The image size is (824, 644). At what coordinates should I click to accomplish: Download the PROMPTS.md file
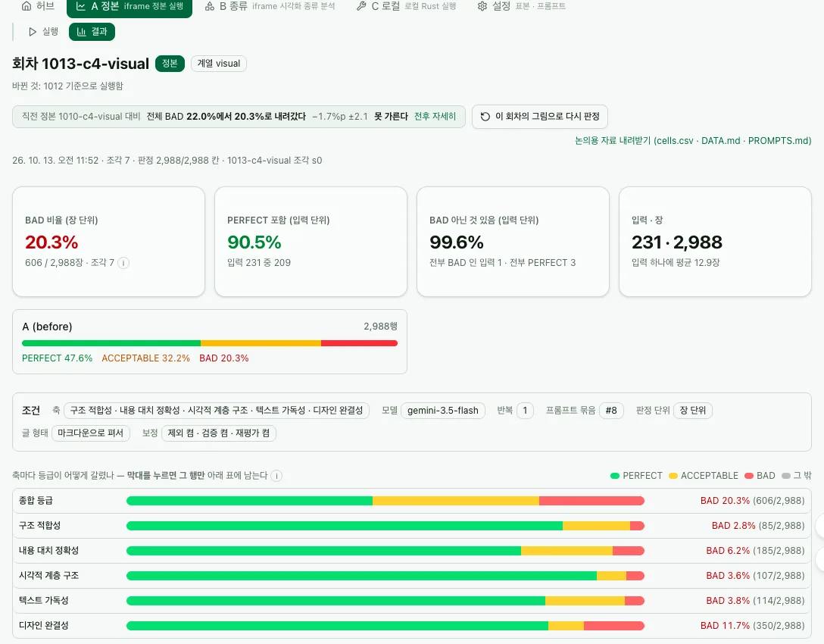(778, 141)
